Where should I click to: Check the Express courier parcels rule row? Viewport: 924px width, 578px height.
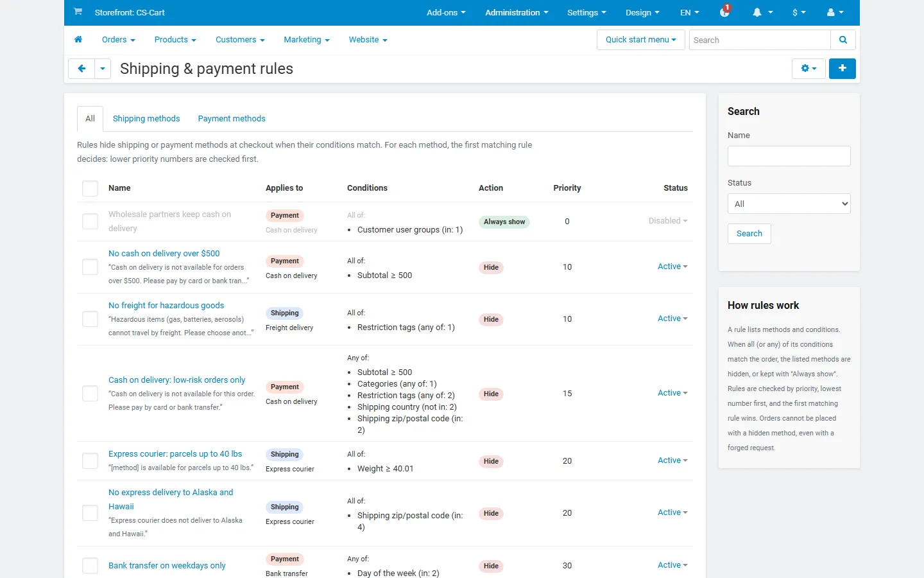click(90, 461)
